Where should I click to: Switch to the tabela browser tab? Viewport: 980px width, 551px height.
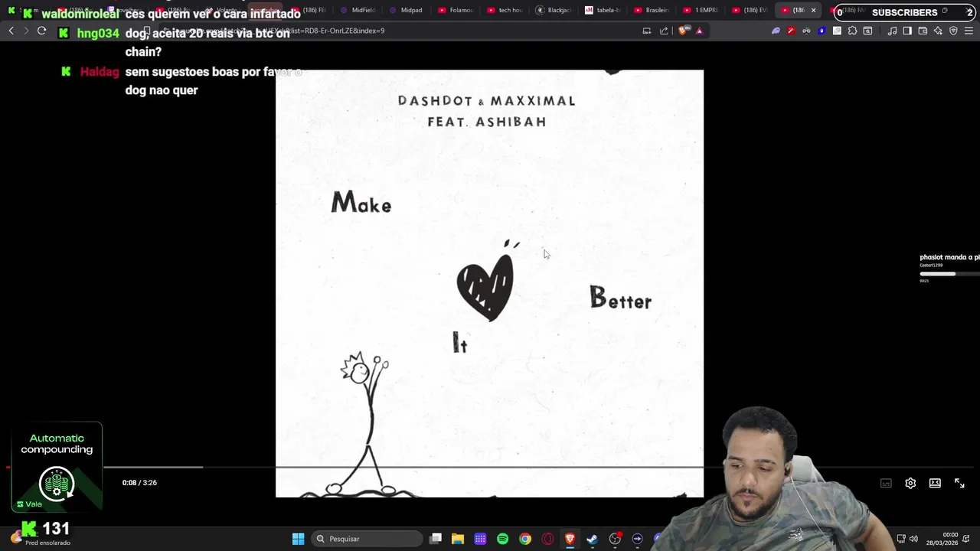[603, 10]
